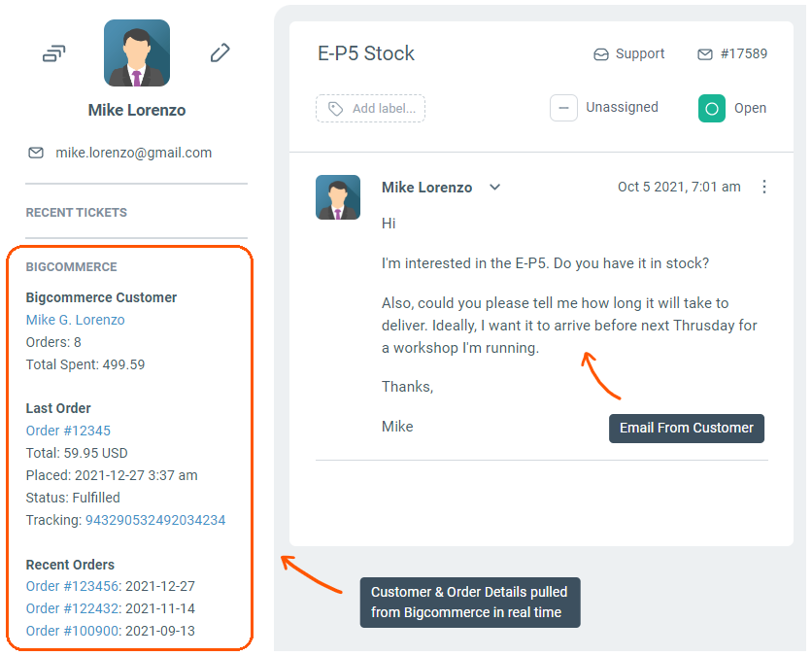Open the Unassigned assignee dropdown

tap(622, 108)
